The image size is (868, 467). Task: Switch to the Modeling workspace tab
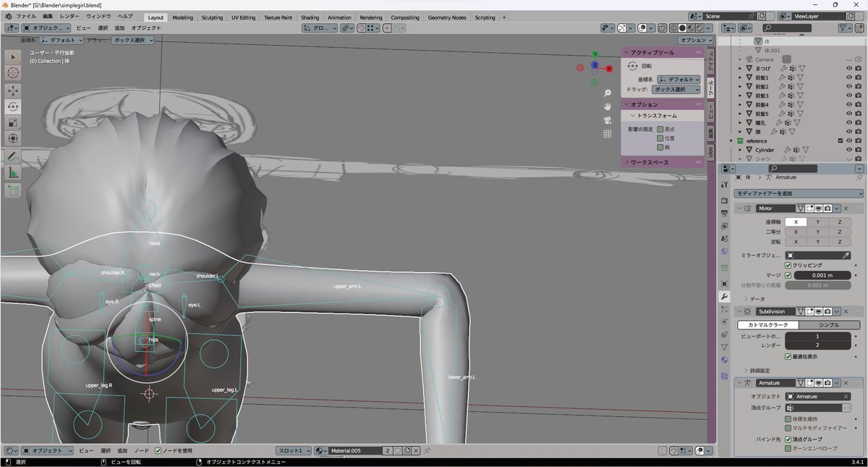(182, 17)
